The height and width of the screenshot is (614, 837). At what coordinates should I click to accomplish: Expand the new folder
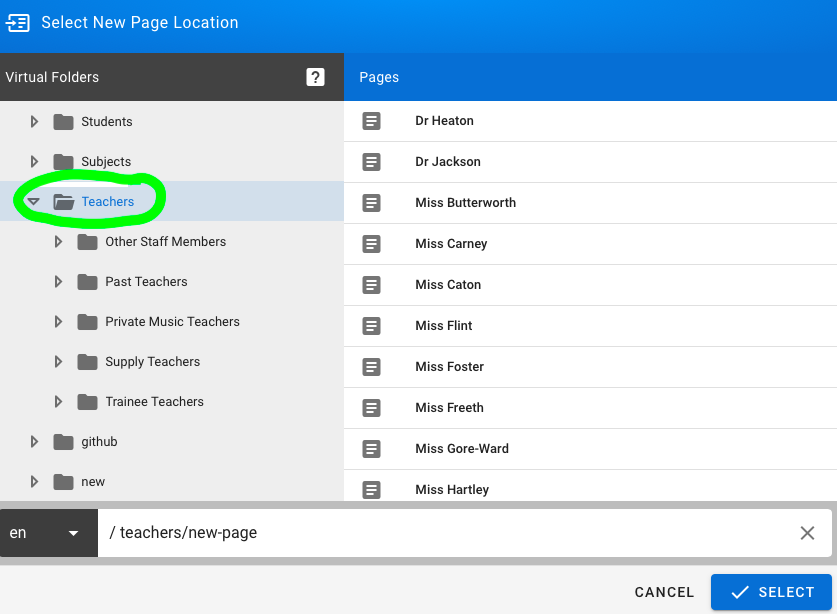point(34,482)
